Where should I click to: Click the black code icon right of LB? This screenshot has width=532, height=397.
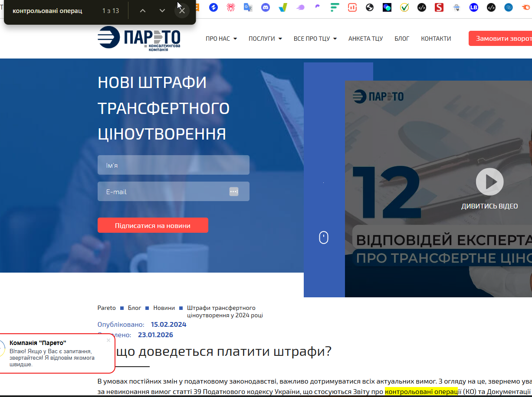point(491,7)
